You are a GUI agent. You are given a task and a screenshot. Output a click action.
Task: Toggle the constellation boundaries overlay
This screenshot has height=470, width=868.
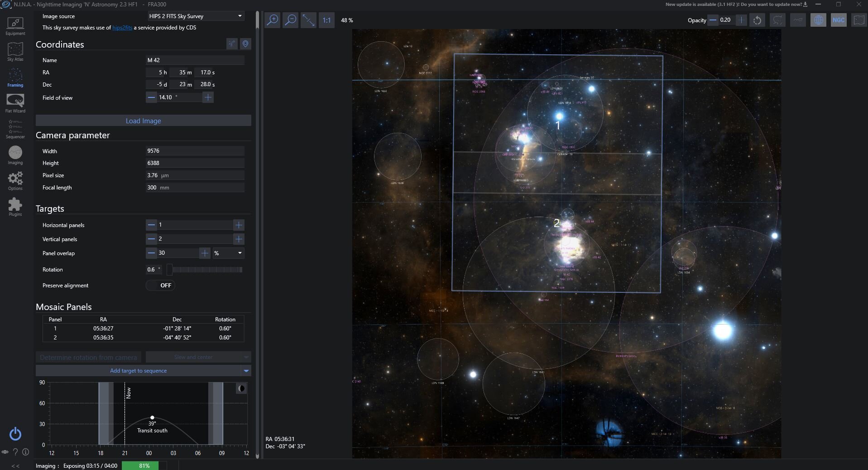click(777, 20)
